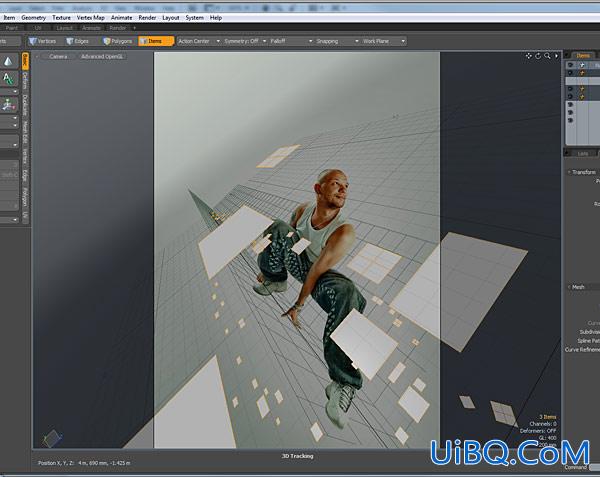Open the Texture menu
Screen dimensions: 600x477
coord(61,18)
